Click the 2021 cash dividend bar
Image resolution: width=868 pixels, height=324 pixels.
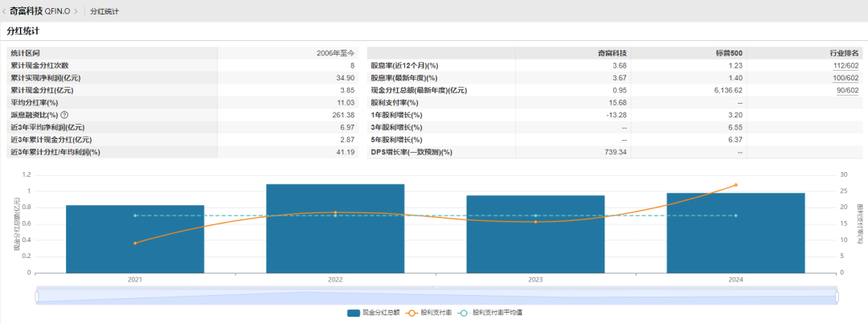click(135, 239)
